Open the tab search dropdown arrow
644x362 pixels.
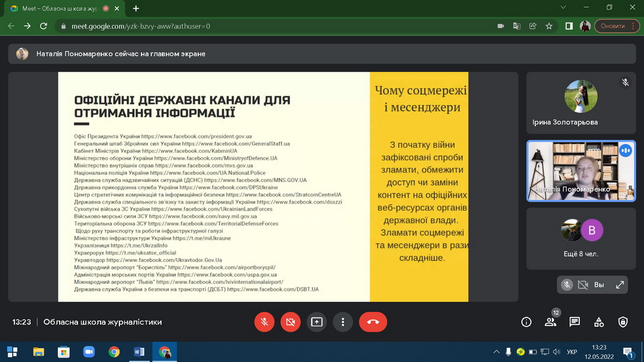pos(563,8)
